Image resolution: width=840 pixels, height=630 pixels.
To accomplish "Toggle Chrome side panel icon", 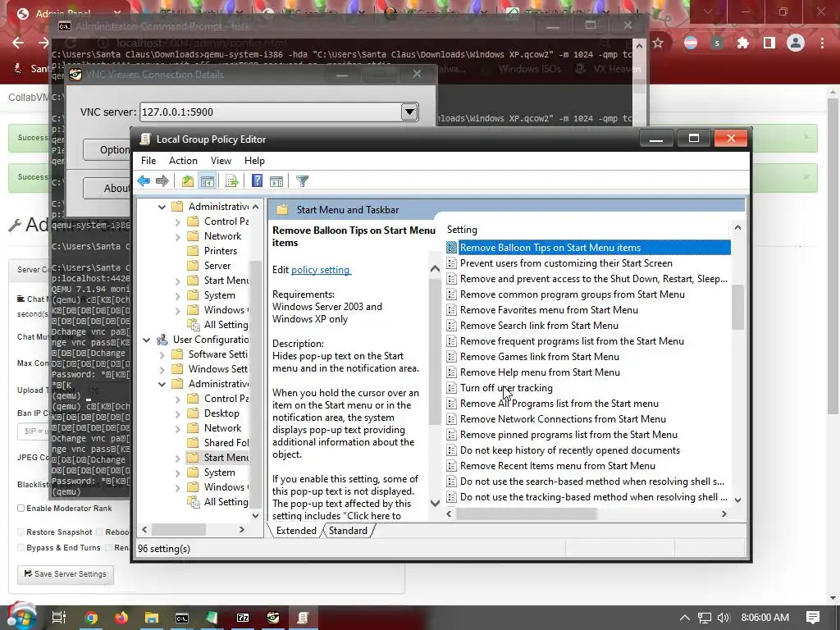I will (x=769, y=43).
